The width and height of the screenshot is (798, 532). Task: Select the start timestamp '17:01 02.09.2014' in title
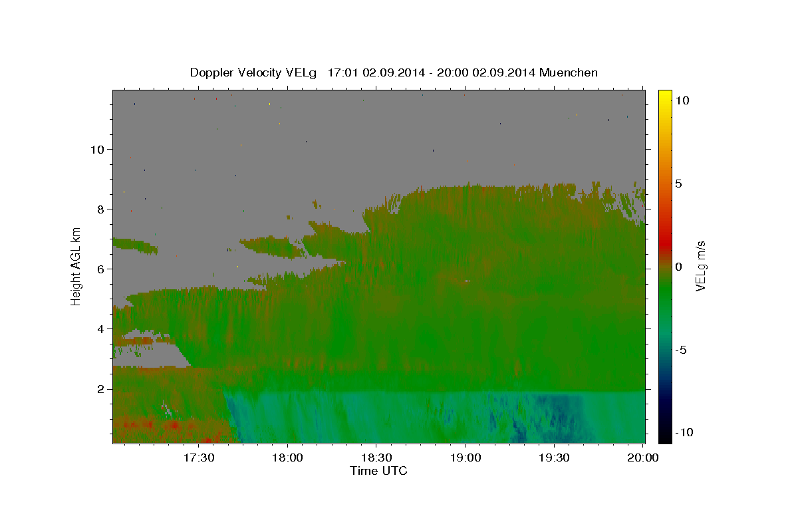pyautogui.click(x=376, y=72)
